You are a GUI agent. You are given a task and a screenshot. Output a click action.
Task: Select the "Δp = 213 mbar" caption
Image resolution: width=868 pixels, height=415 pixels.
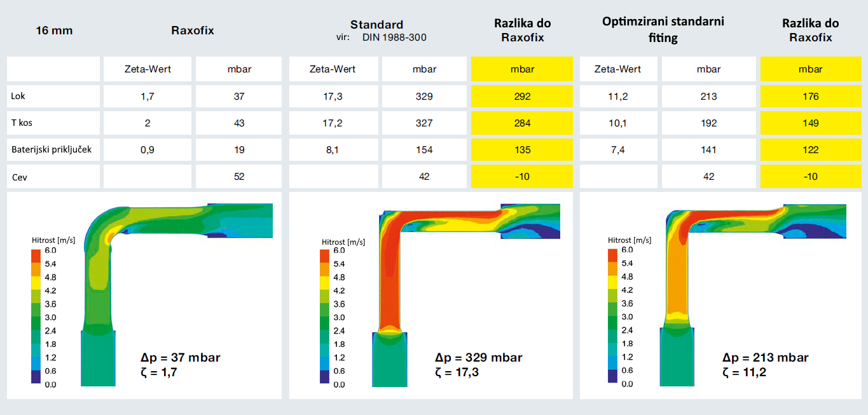[766, 357]
